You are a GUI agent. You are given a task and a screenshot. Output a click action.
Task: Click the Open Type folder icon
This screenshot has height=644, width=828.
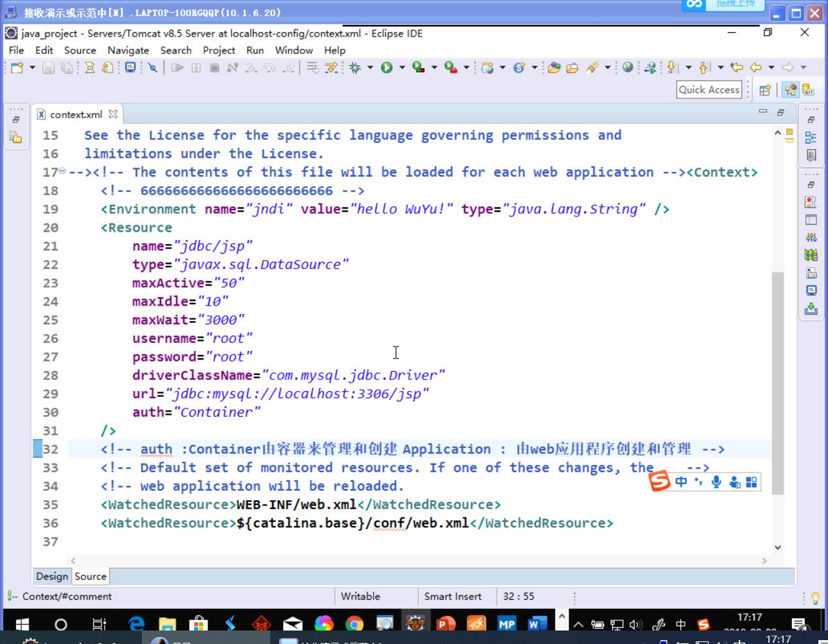pyautogui.click(x=554, y=67)
